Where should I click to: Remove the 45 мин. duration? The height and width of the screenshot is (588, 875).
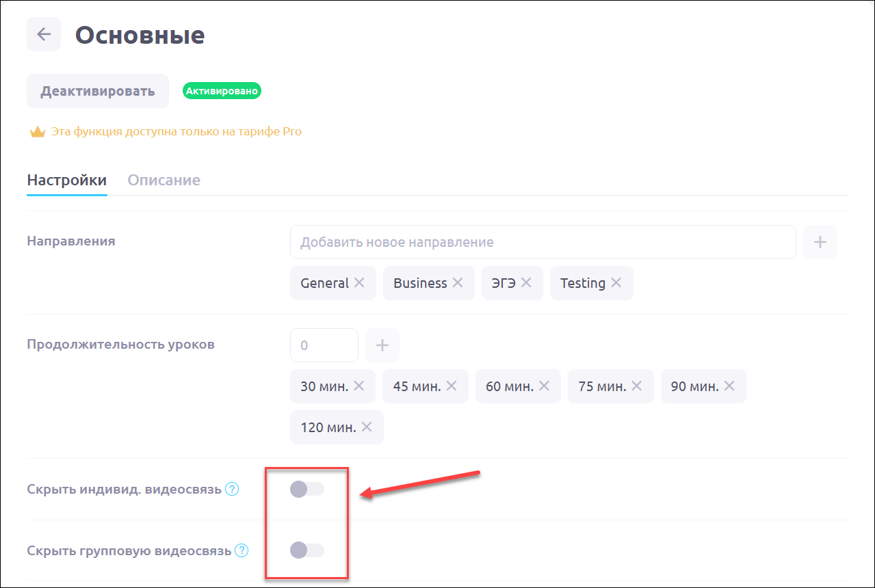pyautogui.click(x=452, y=386)
